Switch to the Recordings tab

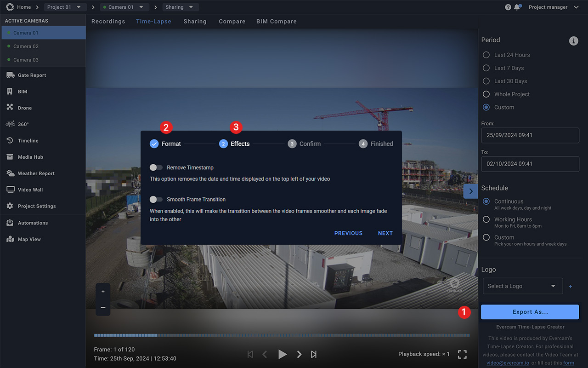point(108,21)
